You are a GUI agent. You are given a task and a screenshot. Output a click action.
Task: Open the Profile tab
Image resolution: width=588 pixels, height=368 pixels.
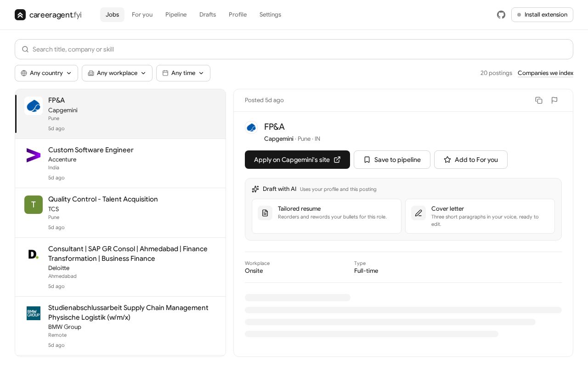237,15
